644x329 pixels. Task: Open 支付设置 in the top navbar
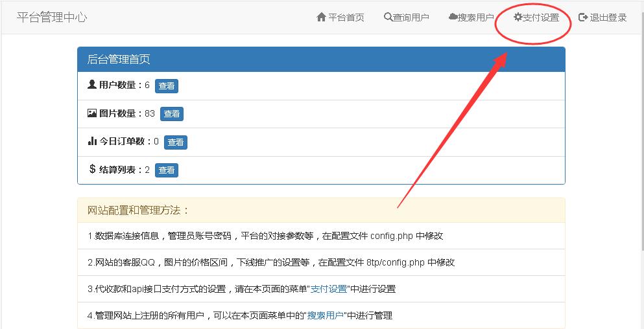(536, 17)
